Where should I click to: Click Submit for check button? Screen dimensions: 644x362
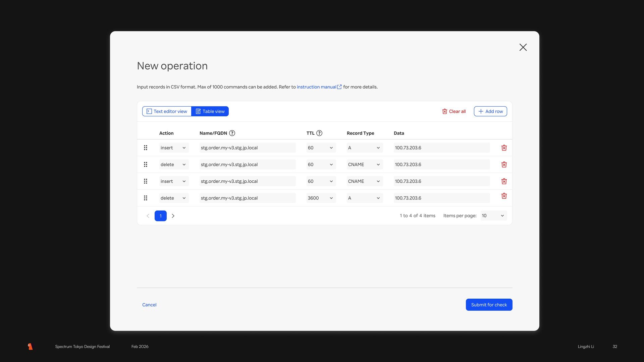tap(489, 305)
